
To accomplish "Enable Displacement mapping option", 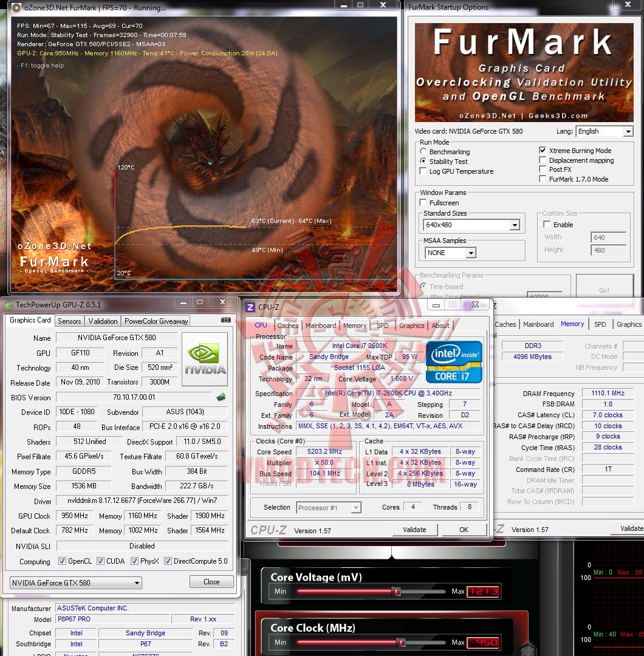I will (543, 160).
